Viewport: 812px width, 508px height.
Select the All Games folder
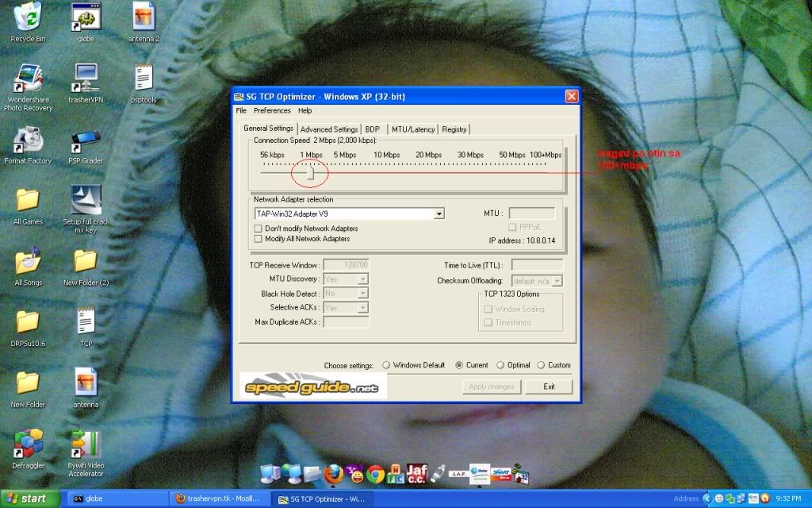pyautogui.click(x=28, y=206)
